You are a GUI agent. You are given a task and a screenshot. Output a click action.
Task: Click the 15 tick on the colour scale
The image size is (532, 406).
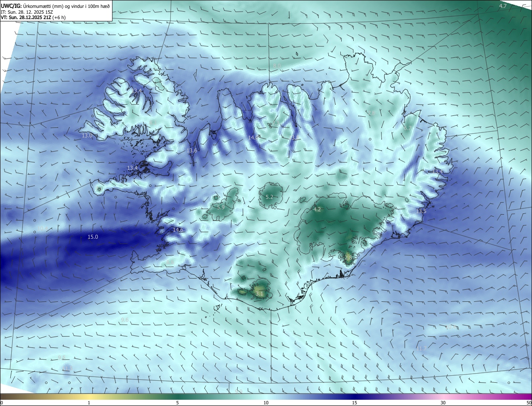[355, 403]
